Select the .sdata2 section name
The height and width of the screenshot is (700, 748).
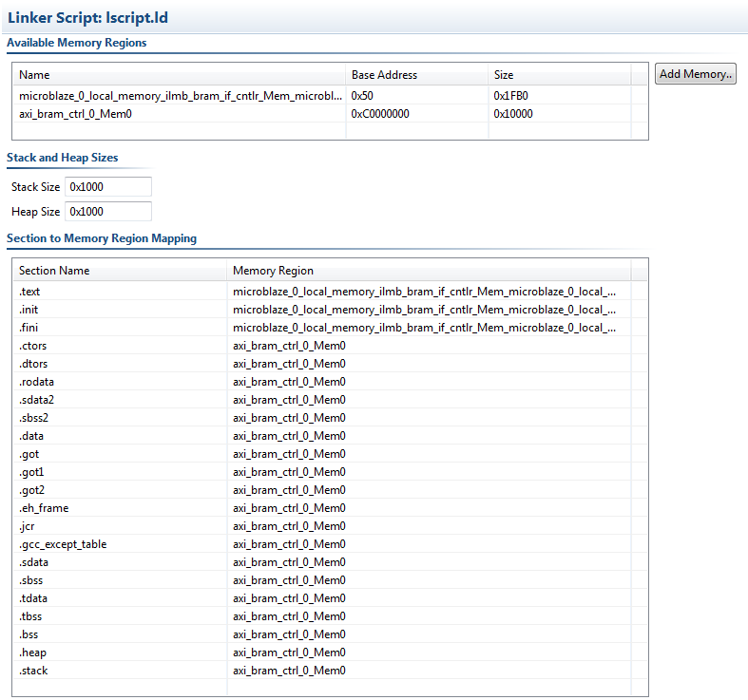pyautogui.click(x=36, y=400)
